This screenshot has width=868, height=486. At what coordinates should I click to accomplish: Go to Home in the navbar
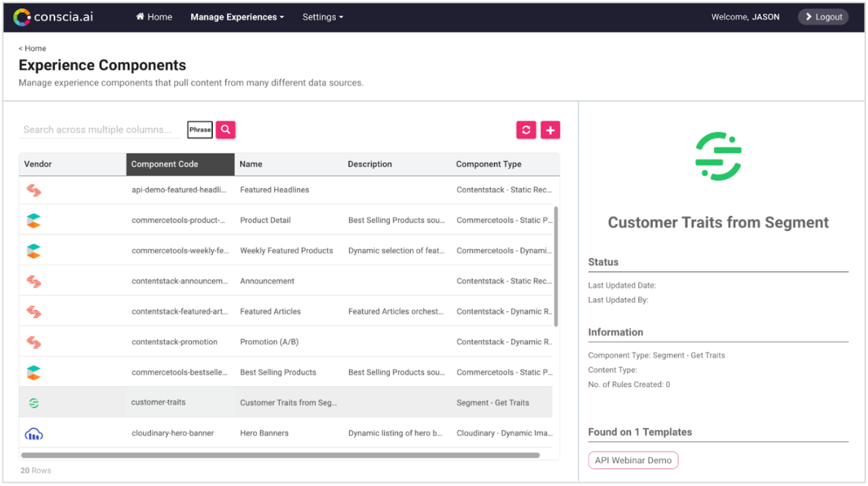[154, 17]
